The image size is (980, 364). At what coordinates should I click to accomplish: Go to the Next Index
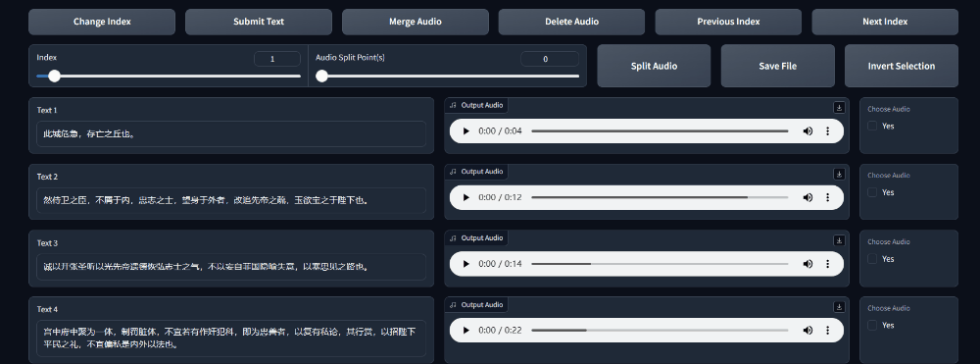(x=885, y=22)
